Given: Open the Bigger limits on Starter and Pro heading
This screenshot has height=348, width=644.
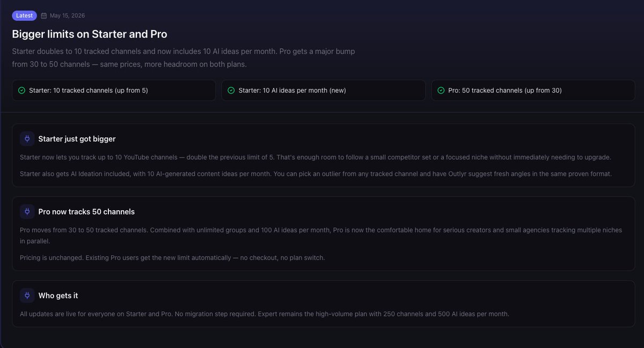Looking at the screenshot, I should pyautogui.click(x=90, y=34).
